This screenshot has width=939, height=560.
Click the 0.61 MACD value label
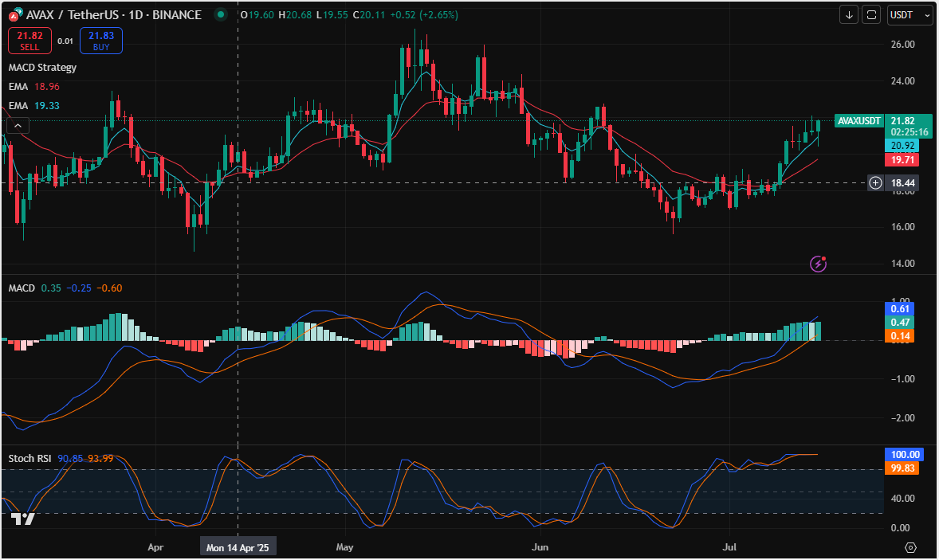[x=900, y=309]
